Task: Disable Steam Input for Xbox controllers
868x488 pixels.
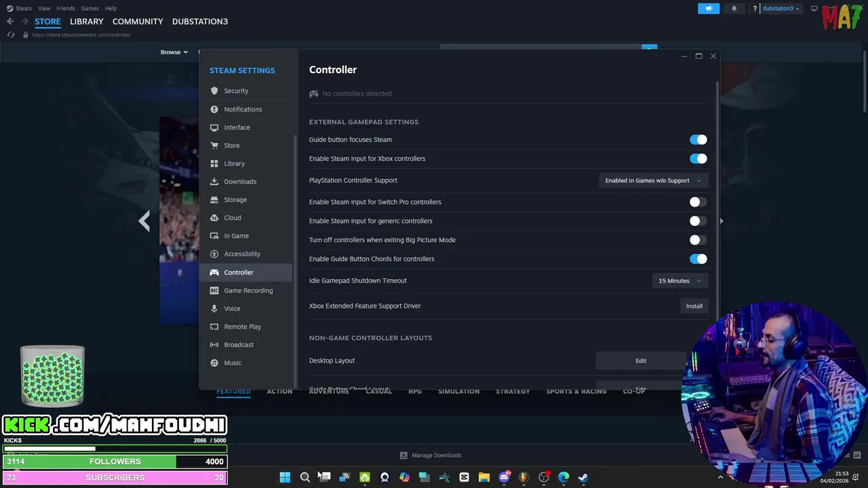Action: [x=698, y=159]
